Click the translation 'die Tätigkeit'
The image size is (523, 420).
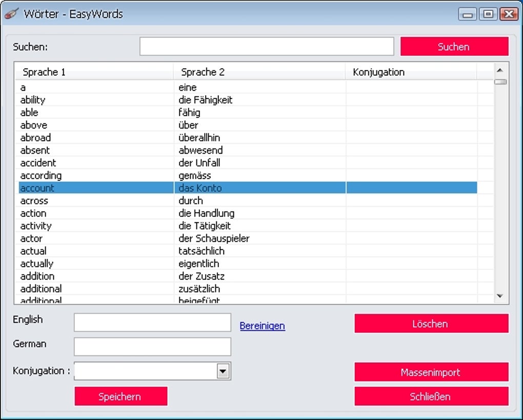(205, 226)
